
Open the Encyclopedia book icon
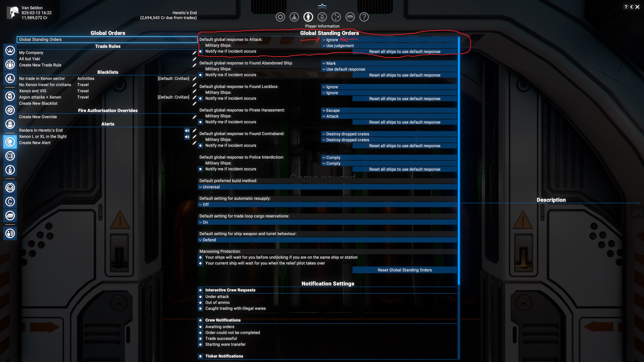350,17
